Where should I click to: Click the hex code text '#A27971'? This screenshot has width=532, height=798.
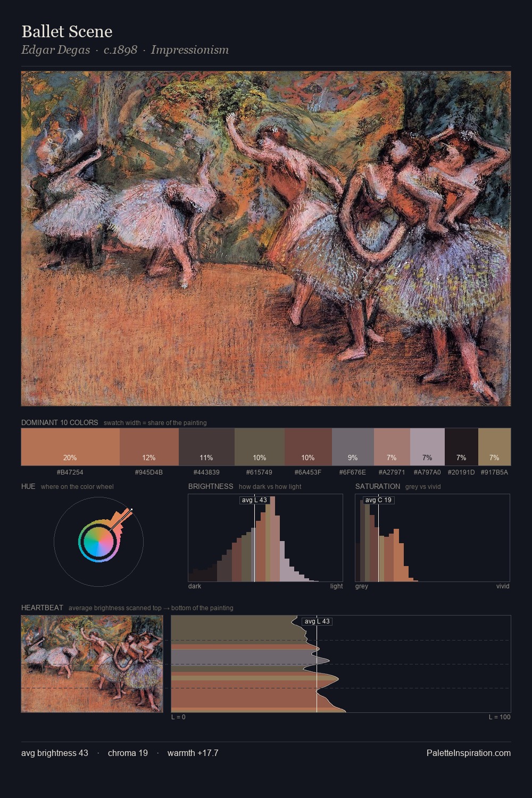pyautogui.click(x=392, y=472)
